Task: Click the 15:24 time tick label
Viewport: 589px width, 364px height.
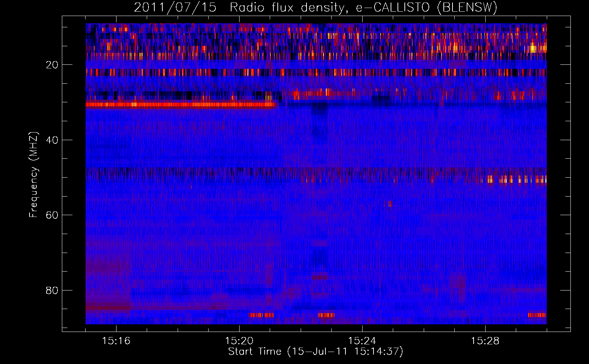Action: (362, 341)
